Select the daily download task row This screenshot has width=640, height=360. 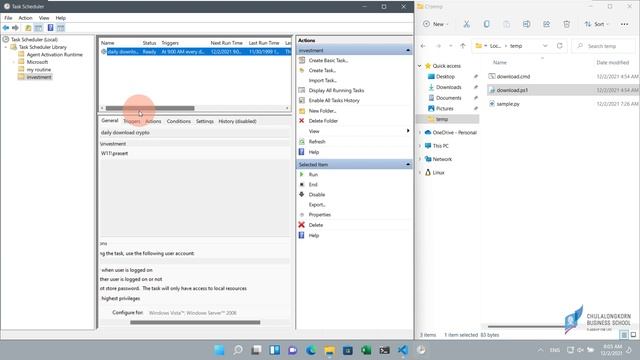(x=196, y=52)
